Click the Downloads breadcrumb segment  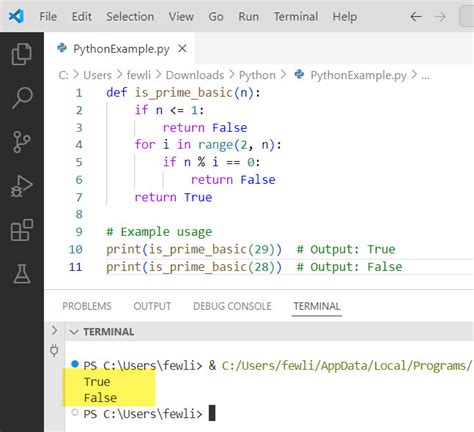point(195,75)
